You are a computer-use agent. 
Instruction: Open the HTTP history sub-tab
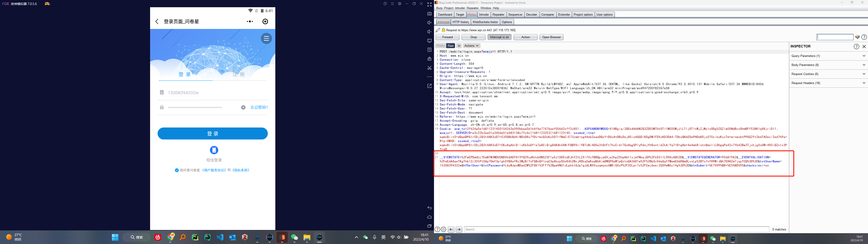pyautogui.click(x=460, y=22)
